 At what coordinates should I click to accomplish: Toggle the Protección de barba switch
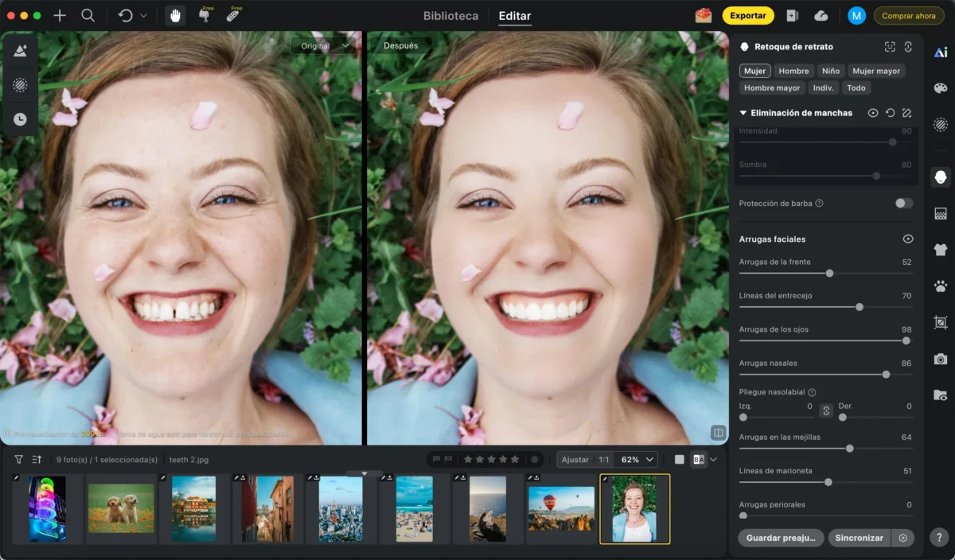[904, 204]
